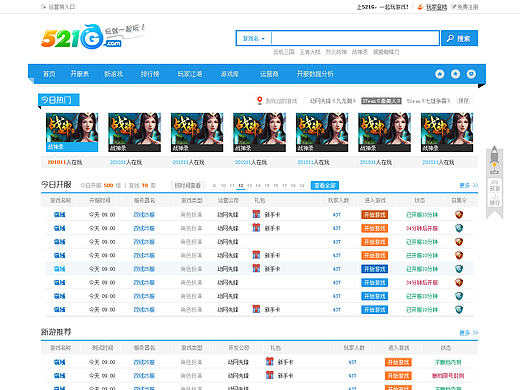This screenshot has height=390, width=520.
Task: Open the first 战神录 thumbnail with blue caption
Action: coord(72,132)
